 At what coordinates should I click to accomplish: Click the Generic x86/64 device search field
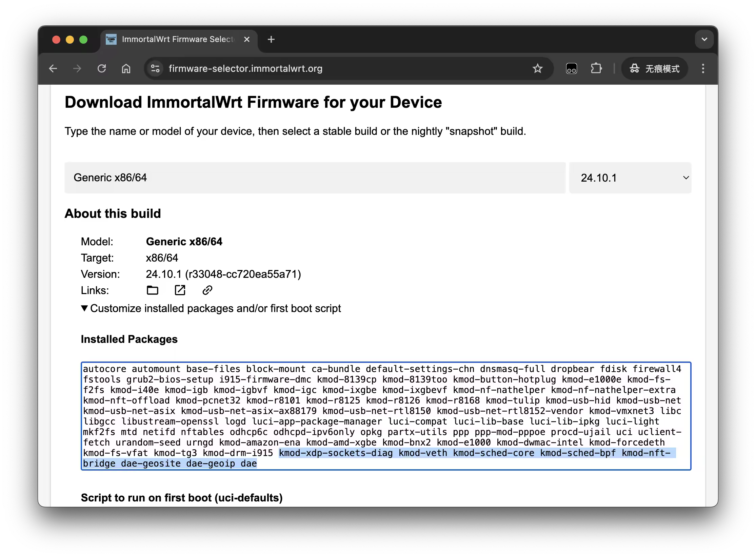315,178
